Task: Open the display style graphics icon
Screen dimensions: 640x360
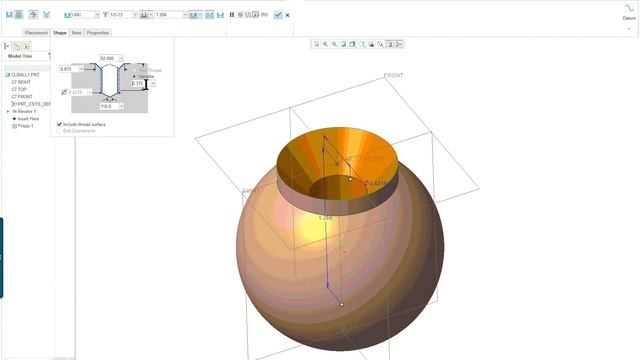Action: 352,44
